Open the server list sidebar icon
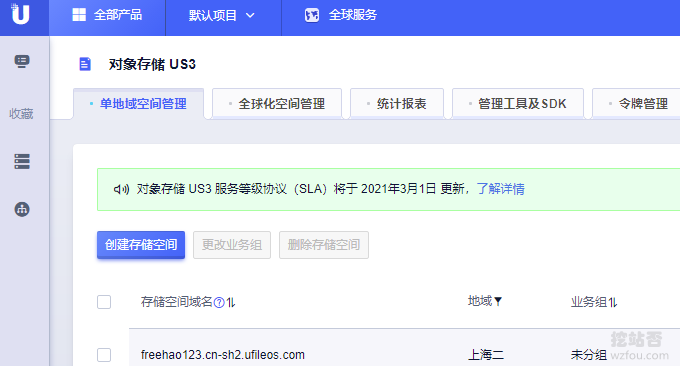The image size is (680, 366). pos(22,161)
